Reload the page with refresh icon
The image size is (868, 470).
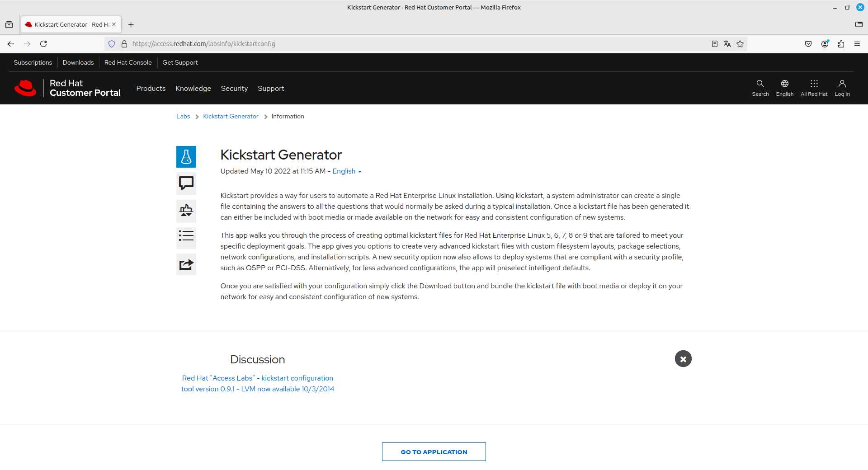tap(43, 44)
